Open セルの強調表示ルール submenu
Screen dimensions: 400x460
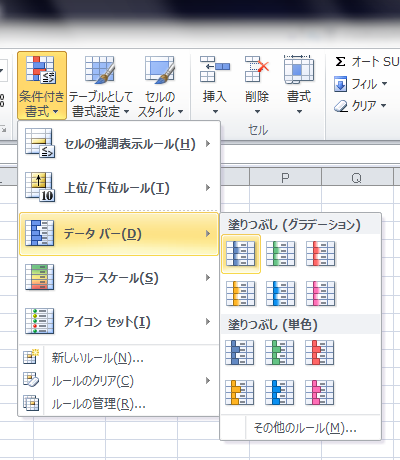(119, 144)
